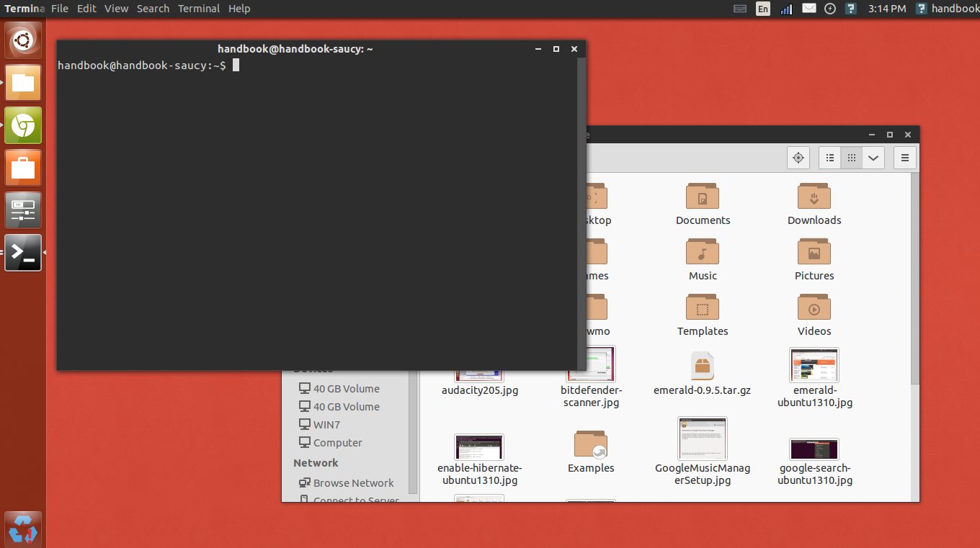
Task: Select WIN7 device in sidebar
Action: [x=319, y=425]
